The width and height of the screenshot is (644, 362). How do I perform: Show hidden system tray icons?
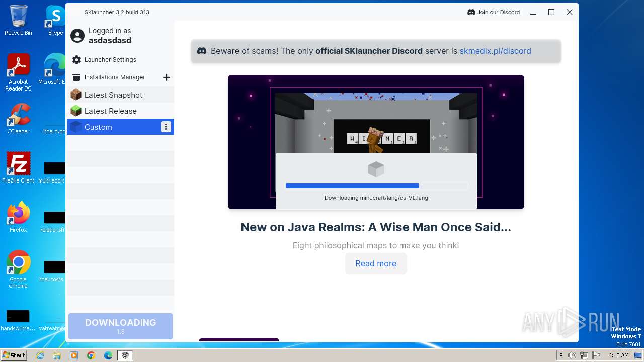[561, 355]
